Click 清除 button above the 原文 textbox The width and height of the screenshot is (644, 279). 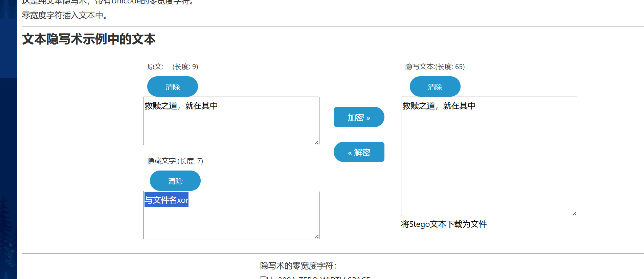point(172,87)
